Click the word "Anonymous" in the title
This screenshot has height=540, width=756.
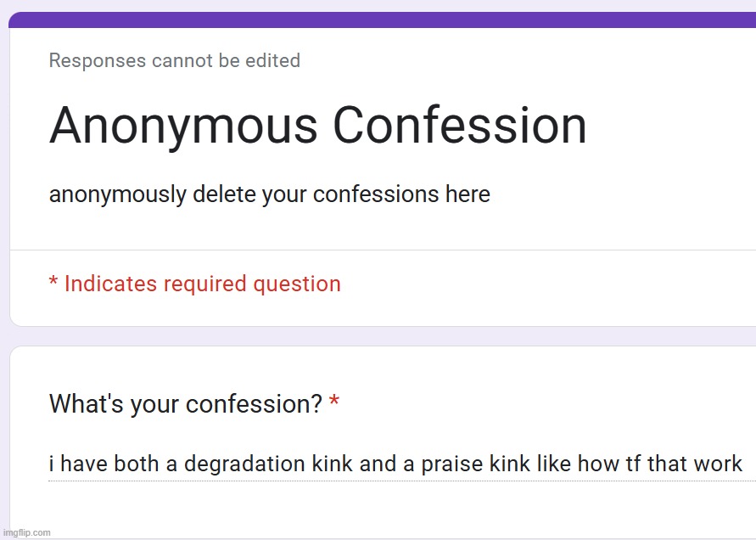[x=183, y=127]
